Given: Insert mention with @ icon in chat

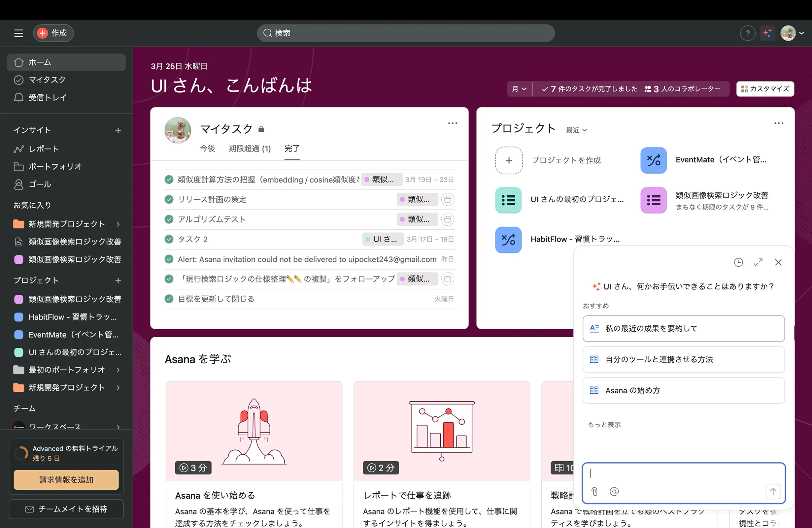Looking at the screenshot, I should point(614,491).
